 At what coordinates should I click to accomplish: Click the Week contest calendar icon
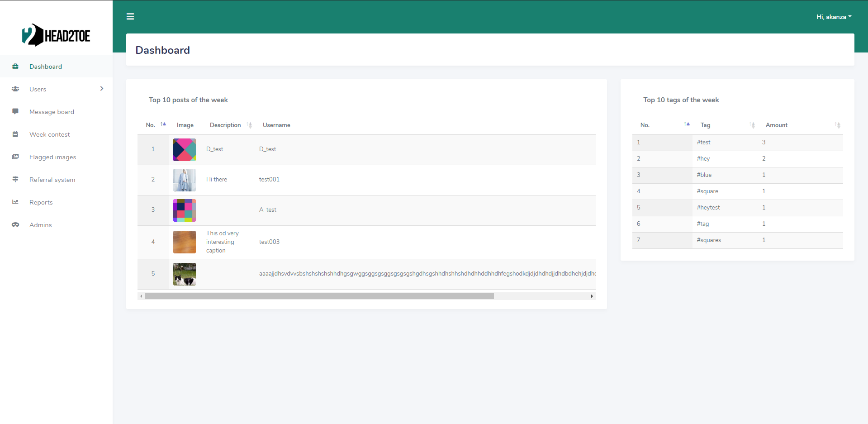click(15, 134)
